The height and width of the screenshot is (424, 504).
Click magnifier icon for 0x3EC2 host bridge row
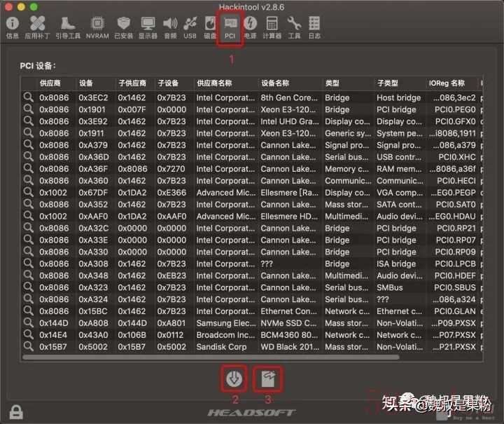tap(28, 97)
